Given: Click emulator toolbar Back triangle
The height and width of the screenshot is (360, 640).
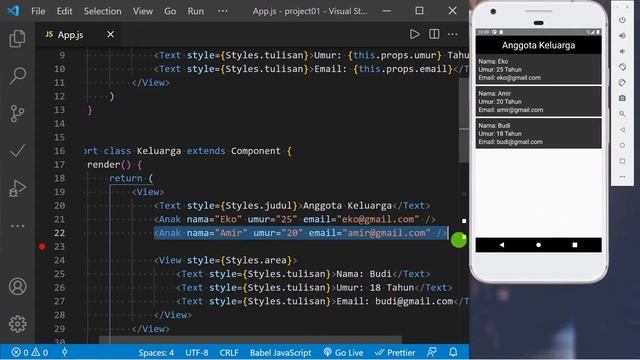Looking at the screenshot, I should (x=622, y=130).
